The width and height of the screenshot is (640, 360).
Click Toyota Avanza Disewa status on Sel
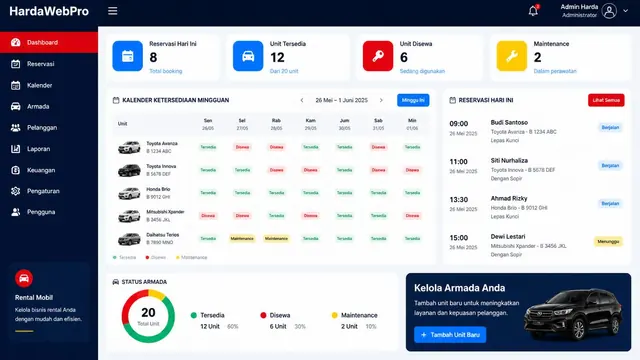[242, 147]
